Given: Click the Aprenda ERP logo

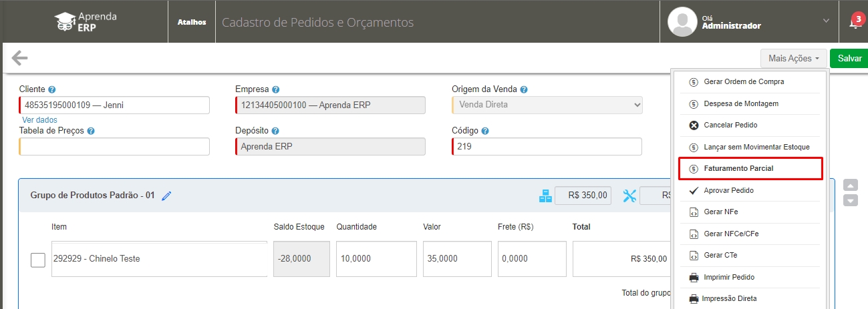Looking at the screenshot, I should pyautogui.click(x=86, y=22).
